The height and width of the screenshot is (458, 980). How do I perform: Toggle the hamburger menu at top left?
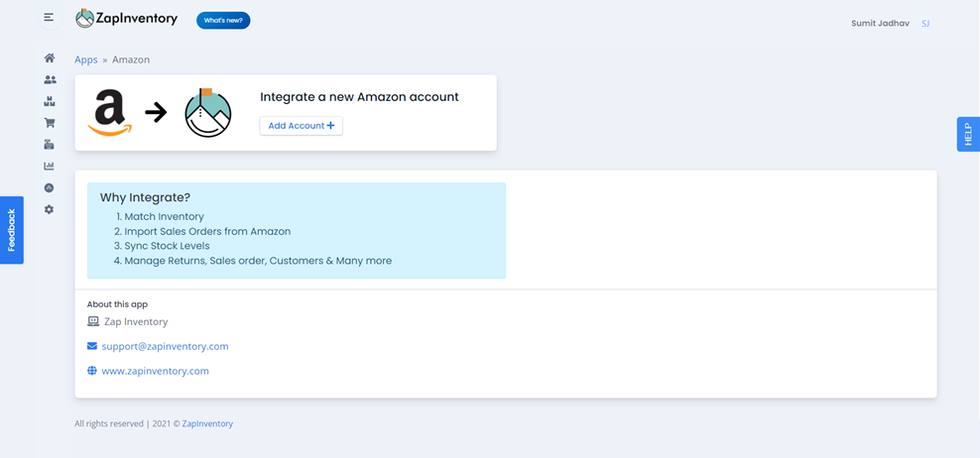(x=50, y=18)
